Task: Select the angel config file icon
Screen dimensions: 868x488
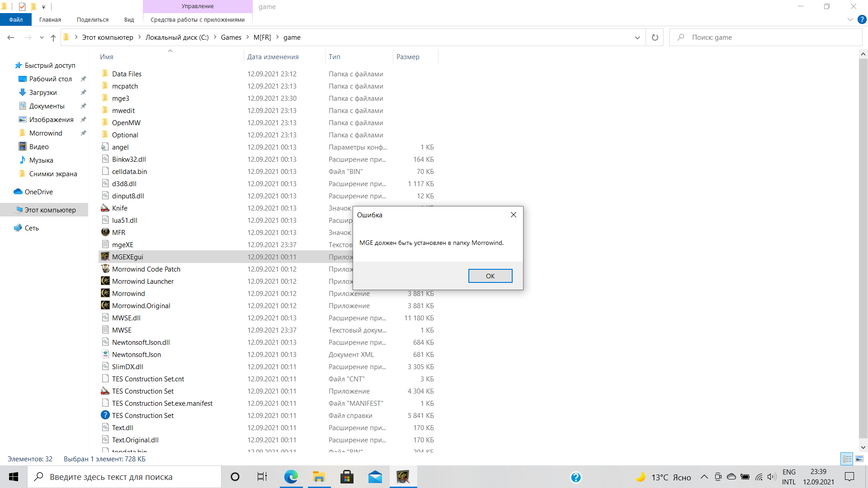Action: click(x=105, y=147)
